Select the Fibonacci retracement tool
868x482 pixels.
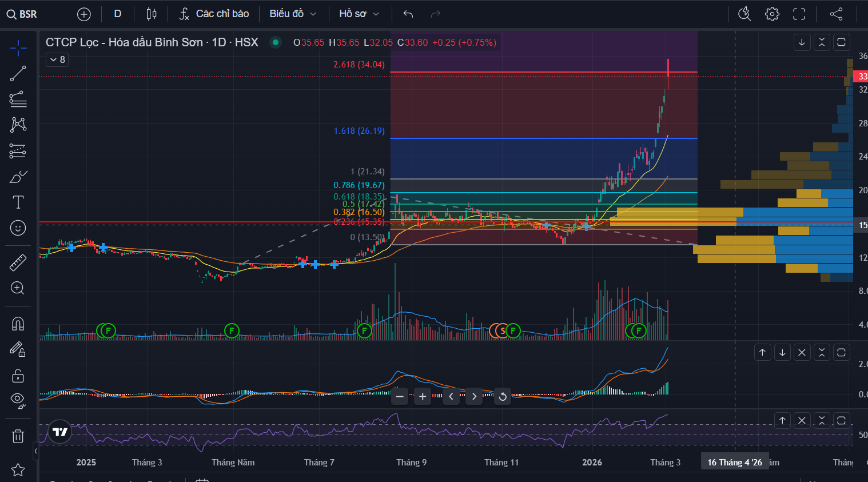click(x=18, y=99)
